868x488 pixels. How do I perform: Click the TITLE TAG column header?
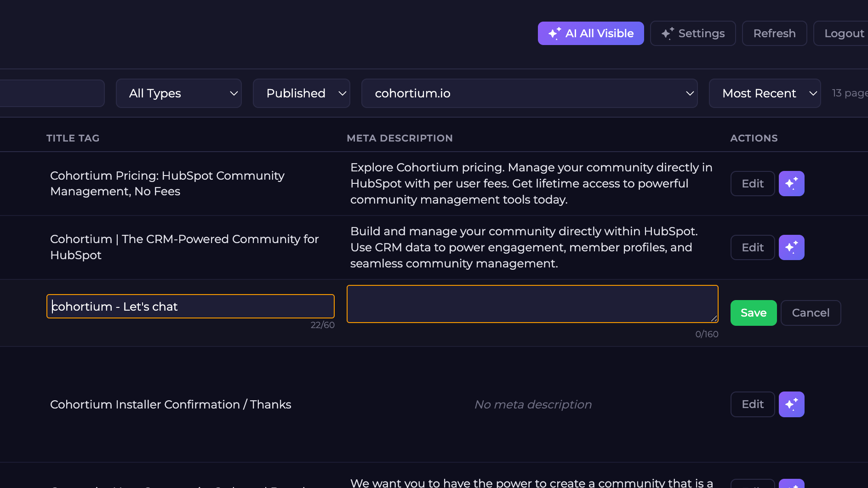73,138
